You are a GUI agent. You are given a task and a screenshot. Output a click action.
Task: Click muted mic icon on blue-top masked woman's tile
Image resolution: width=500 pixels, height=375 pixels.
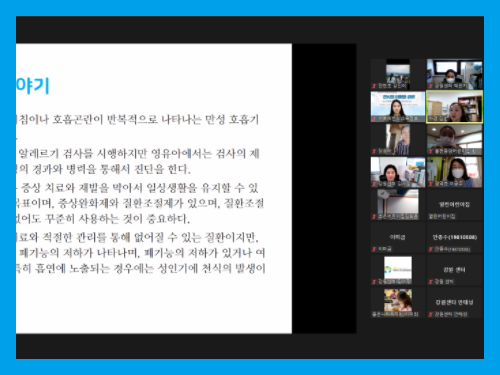click(x=431, y=184)
